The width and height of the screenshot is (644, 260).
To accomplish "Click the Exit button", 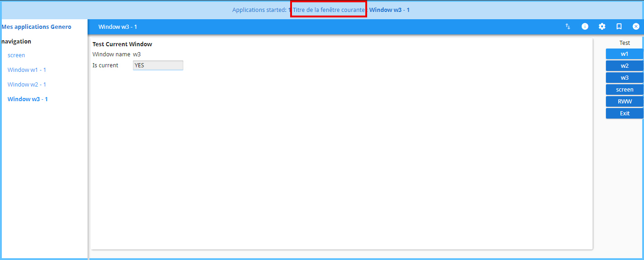I will point(624,114).
